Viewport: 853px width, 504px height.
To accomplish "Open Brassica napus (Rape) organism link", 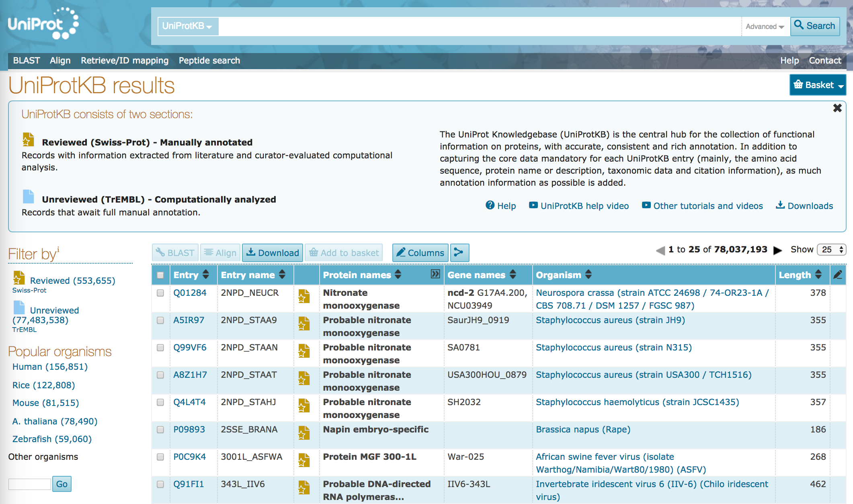I will 583,430.
